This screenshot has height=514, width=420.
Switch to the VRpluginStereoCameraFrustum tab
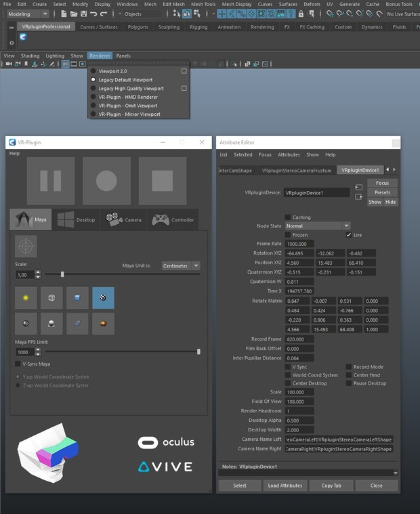pos(297,171)
